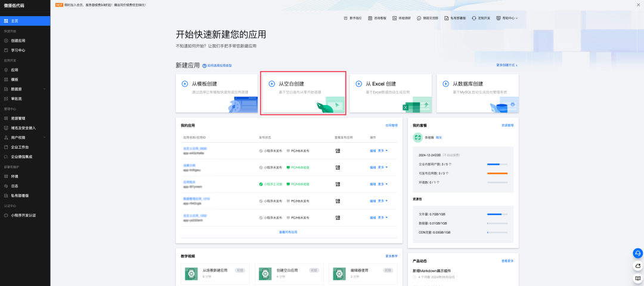Open the 应用 sidebar item

[x=25, y=70]
